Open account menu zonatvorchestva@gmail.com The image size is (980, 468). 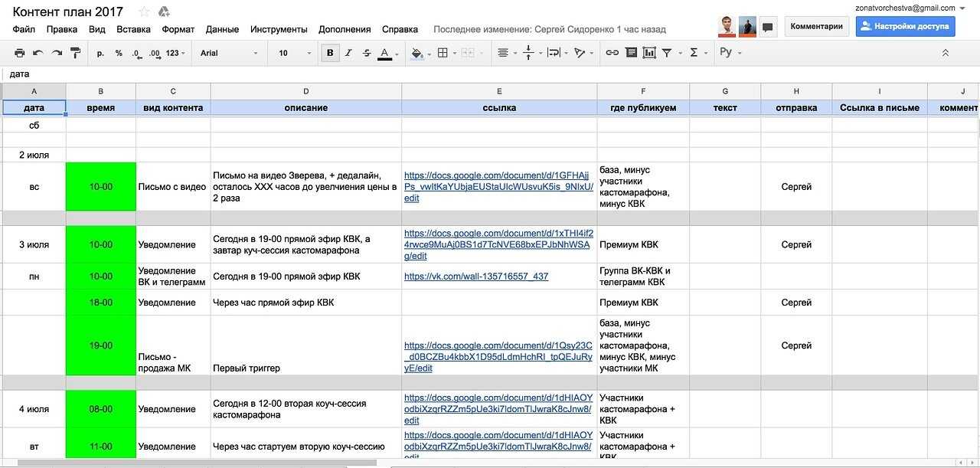pos(910,8)
